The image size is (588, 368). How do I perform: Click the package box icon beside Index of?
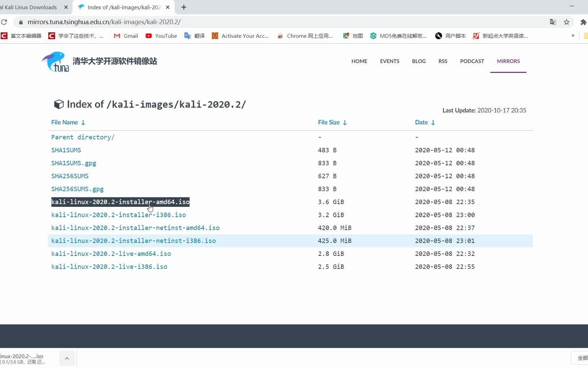(59, 104)
